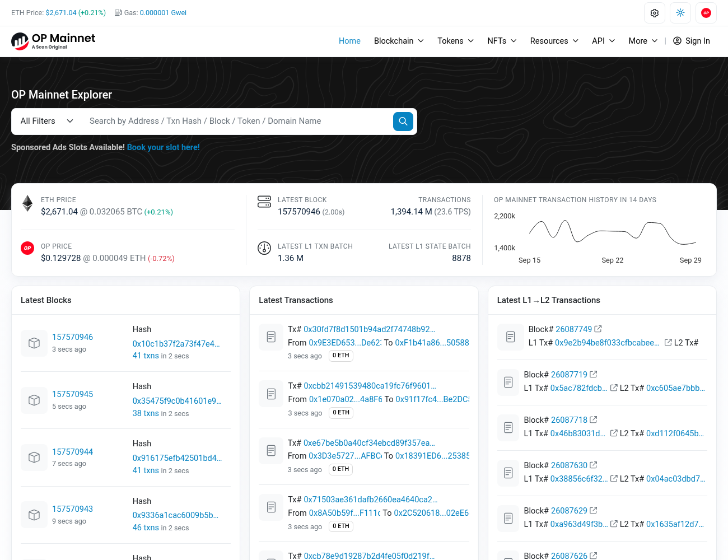Viewport: 728px width, 560px height.
Task: Click the server icon beside Latest Block
Action: point(264,202)
